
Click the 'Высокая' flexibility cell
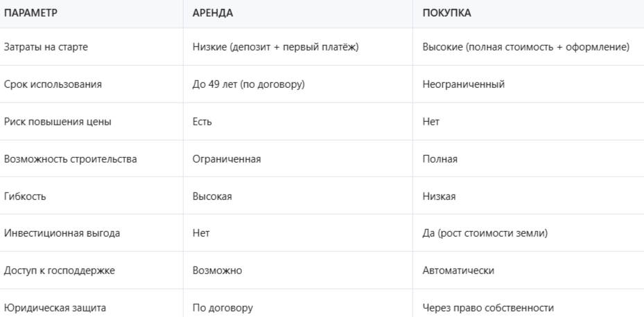(x=212, y=197)
